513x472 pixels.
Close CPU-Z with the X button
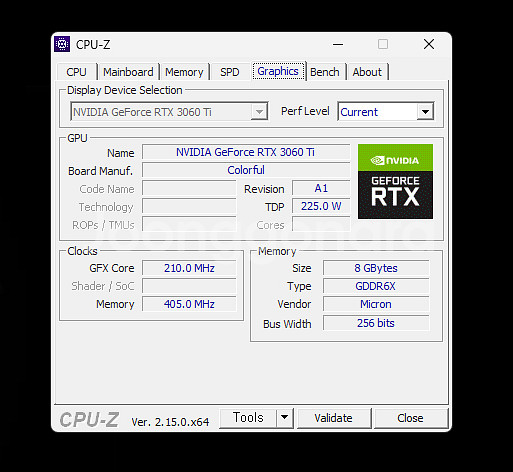tap(429, 44)
